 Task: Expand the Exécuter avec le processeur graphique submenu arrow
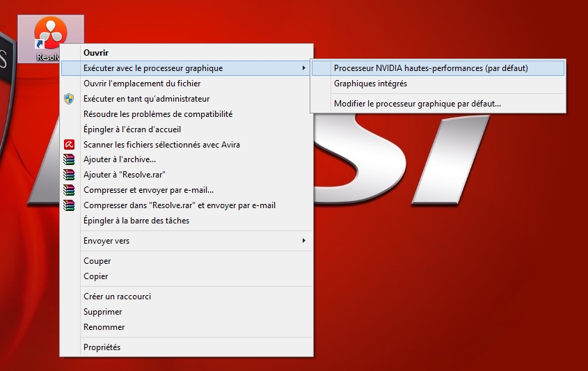[x=304, y=68]
